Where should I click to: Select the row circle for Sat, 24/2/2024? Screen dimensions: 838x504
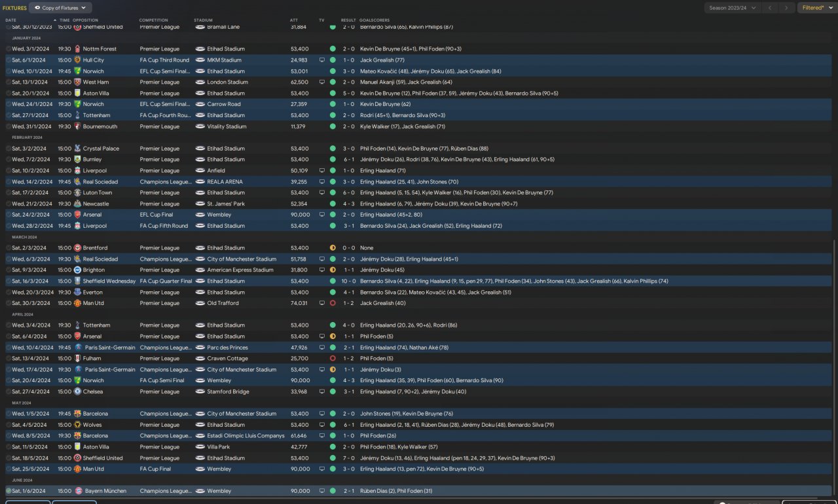tap(9, 215)
